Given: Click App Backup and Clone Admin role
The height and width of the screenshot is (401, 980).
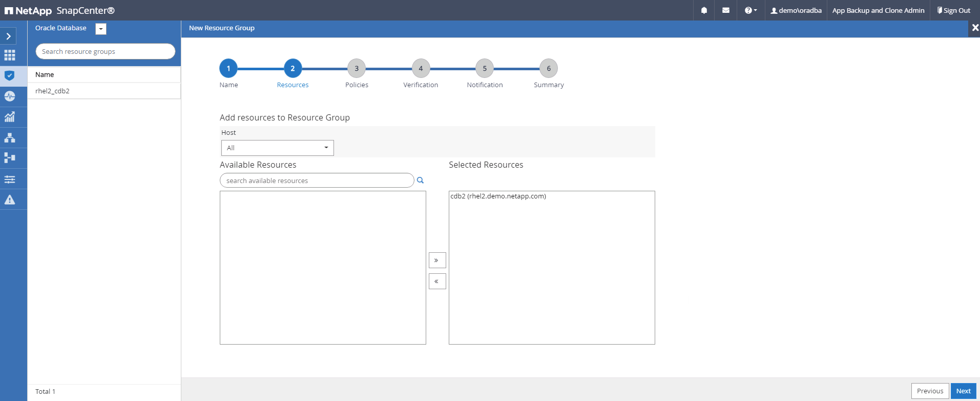Looking at the screenshot, I should click(x=878, y=10).
